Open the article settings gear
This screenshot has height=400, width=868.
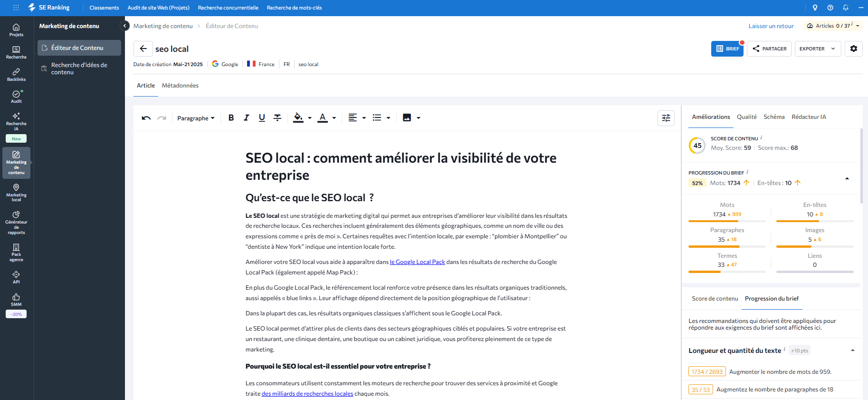coord(853,49)
